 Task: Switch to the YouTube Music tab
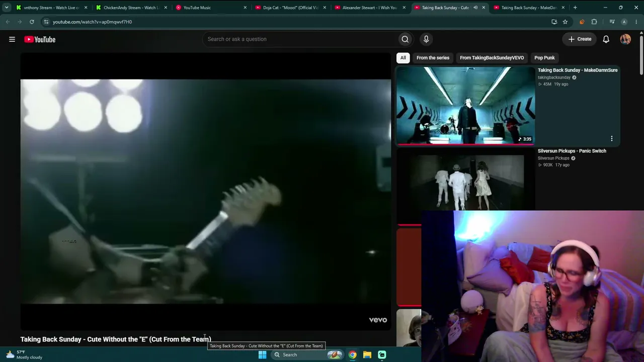pyautogui.click(x=211, y=8)
